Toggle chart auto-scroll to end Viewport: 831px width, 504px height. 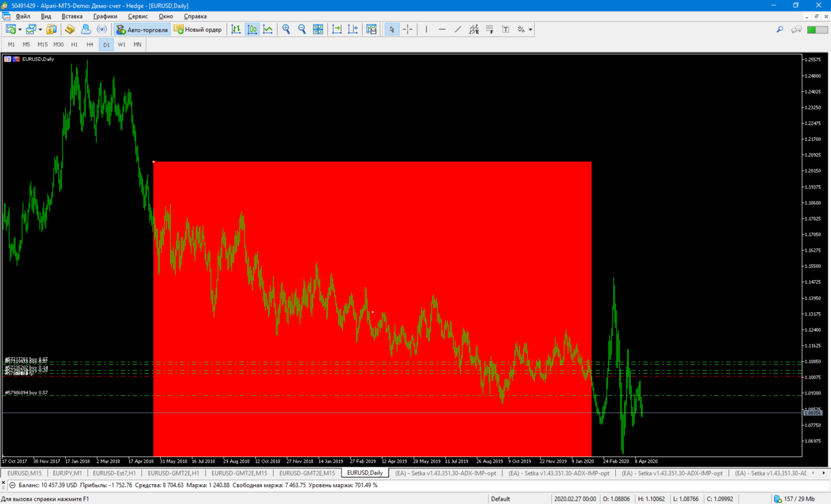coord(337,30)
